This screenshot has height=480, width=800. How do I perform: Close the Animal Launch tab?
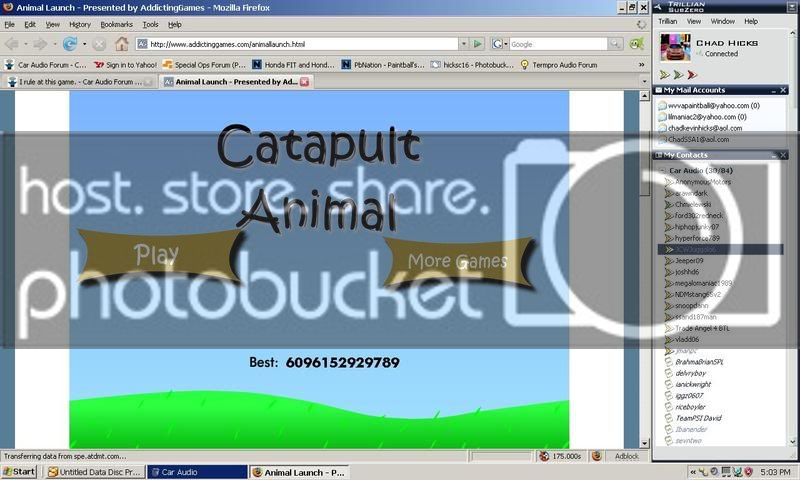click(x=304, y=82)
